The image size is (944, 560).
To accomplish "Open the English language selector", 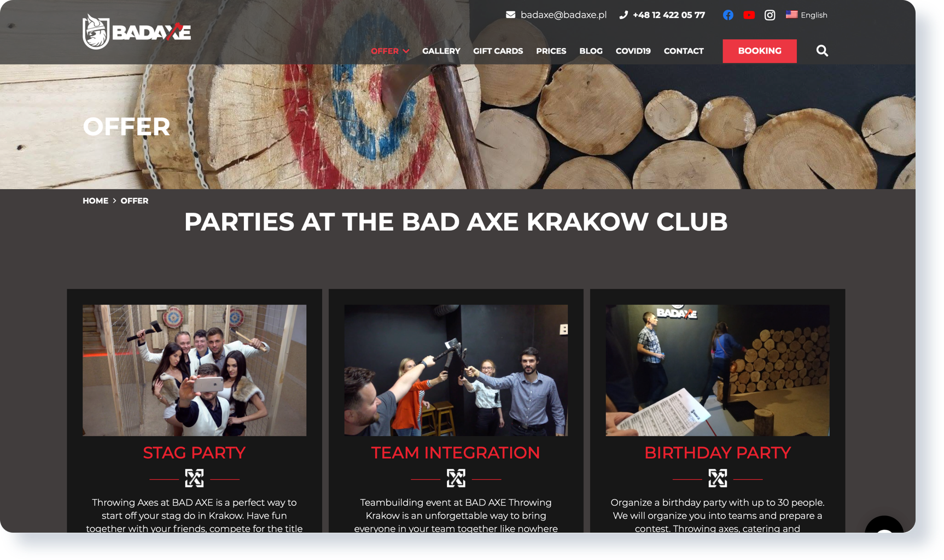I will (807, 15).
